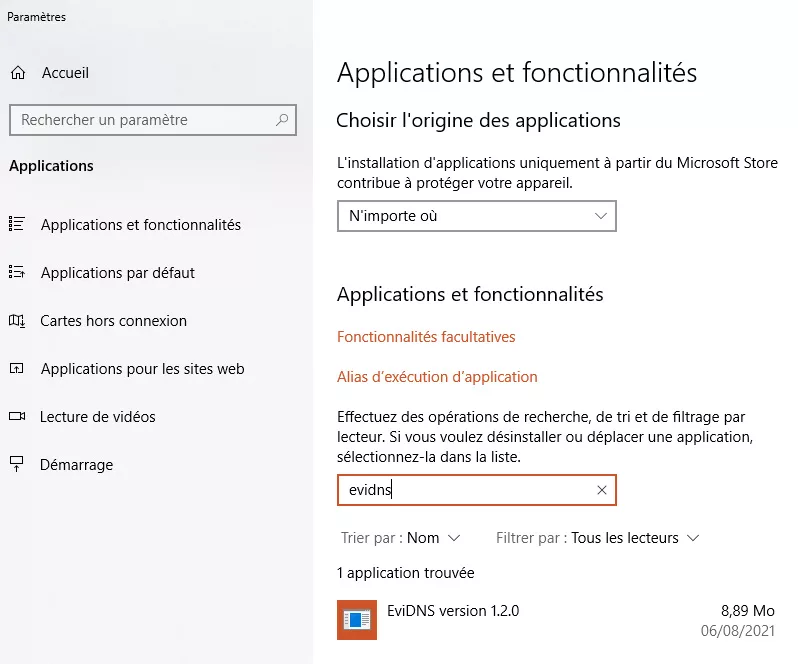Click the Démarrage startup icon
798x664 pixels.
tap(16, 465)
